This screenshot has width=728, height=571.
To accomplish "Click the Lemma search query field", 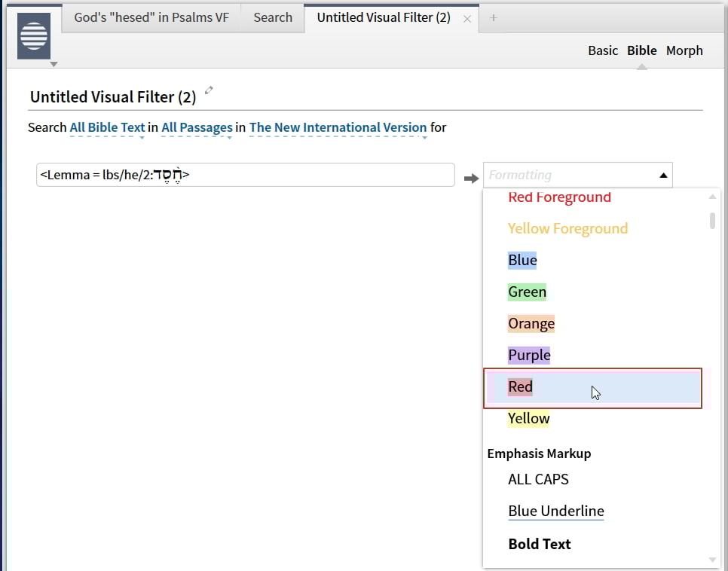I will click(x=246, y=175).
